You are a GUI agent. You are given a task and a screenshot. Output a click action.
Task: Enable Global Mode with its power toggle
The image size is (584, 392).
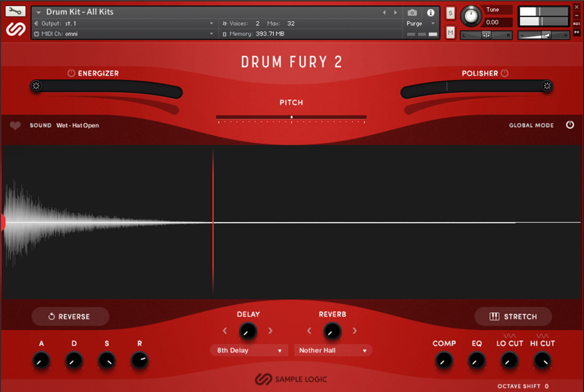[x=570, y=124]
